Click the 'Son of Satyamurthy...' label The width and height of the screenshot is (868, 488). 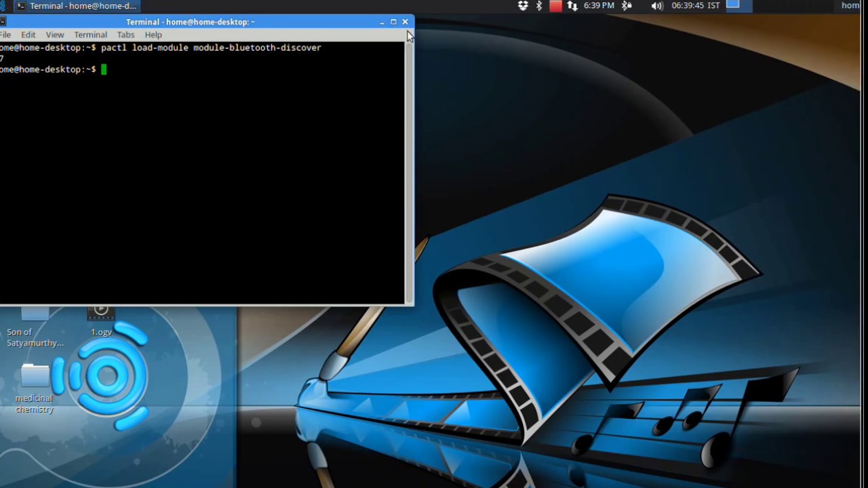[35, 338]
